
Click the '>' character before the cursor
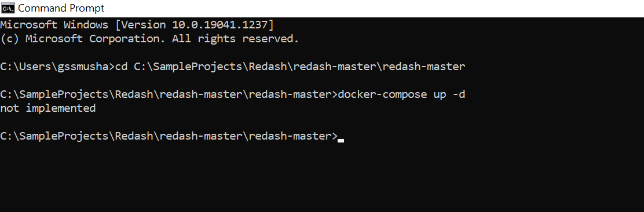pos(334,136)
